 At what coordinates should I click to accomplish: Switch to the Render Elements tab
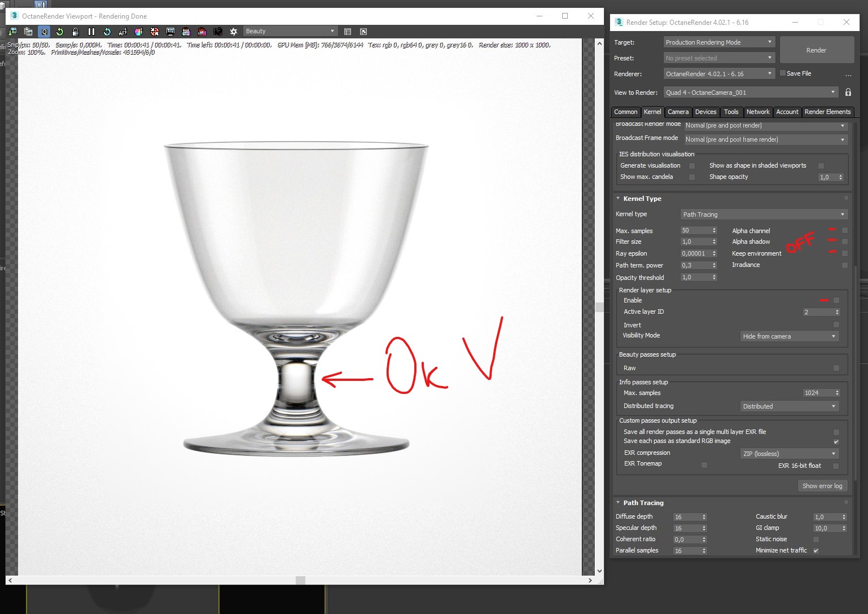(x=827, y=112)
